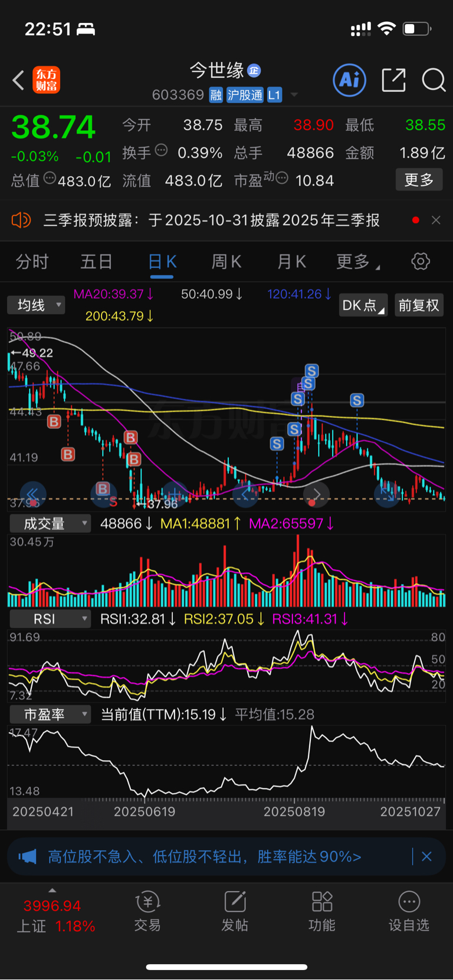The height and width of the screenshot is (980, 453).
Task: Tap 当前值(TTM):15.19 readout
Action: pyautogui.click(x=163, y=714)
